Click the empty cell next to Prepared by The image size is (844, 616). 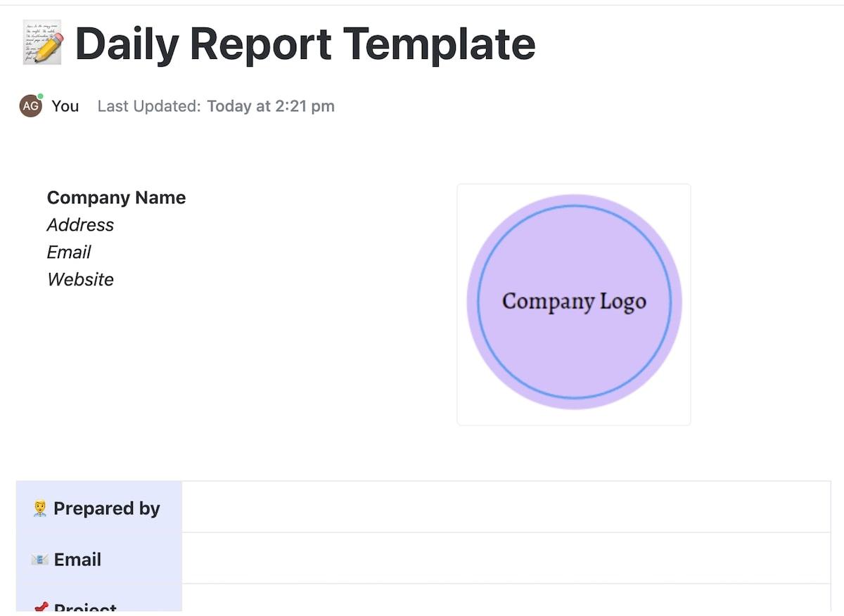click(506, 507)
